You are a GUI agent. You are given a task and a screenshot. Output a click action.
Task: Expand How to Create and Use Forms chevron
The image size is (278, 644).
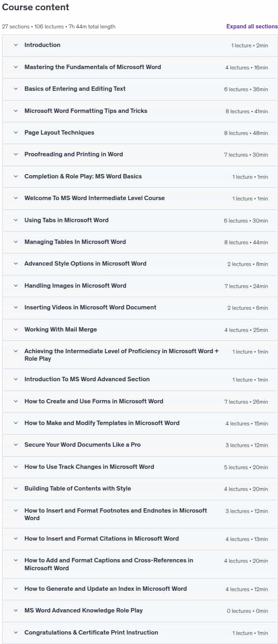click(x=16, y=401)
